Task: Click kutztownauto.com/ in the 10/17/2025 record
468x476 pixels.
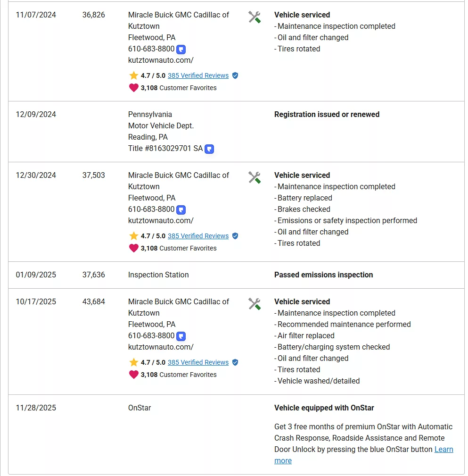Action: (x=161, y=347)
